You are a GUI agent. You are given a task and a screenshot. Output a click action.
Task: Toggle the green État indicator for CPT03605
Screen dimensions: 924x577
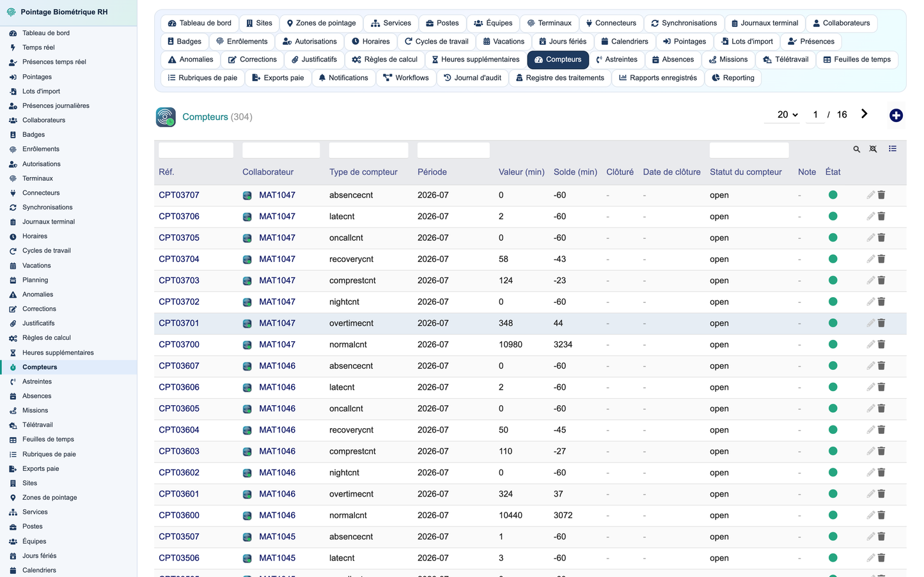tap(833, 408)
